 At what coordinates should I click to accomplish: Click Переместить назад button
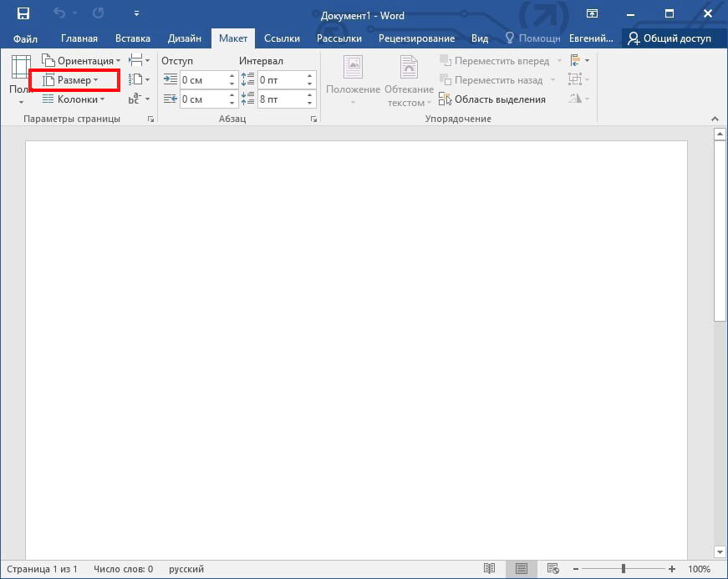pos(491,80)
